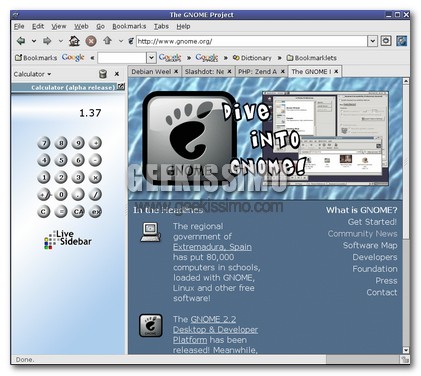Go back with the Back arrow

tap(21, 41)
